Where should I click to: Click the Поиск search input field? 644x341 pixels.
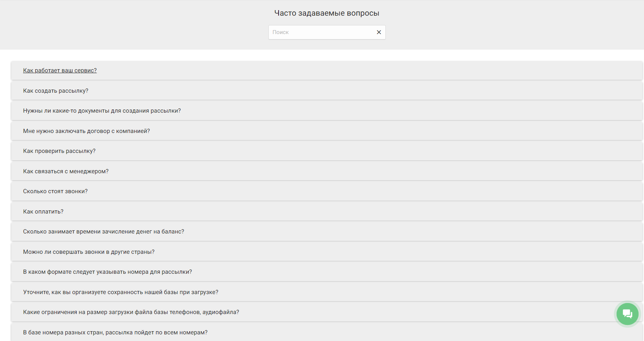click(x=321, y=32)
